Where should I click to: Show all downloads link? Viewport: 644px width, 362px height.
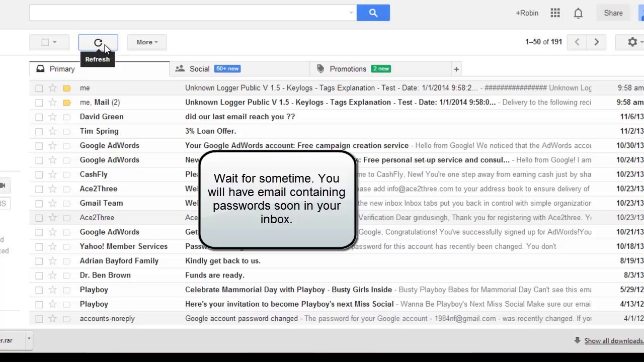614,341
